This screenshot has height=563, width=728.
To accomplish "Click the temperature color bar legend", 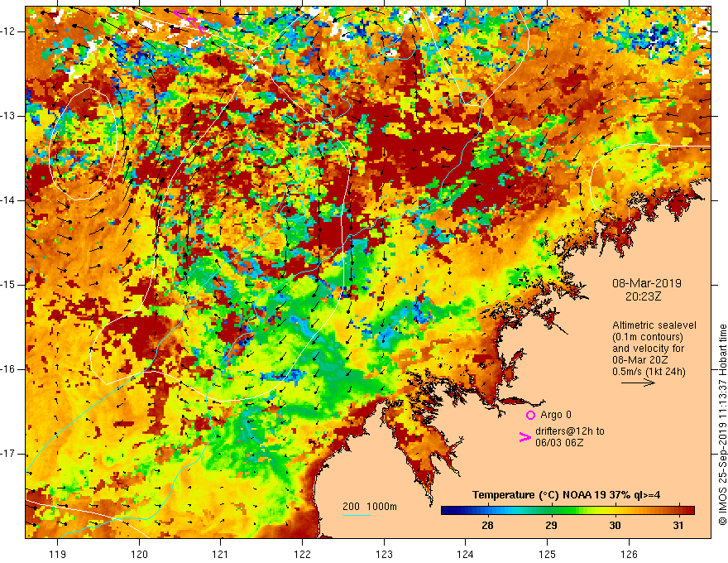I will click(568, 510).
